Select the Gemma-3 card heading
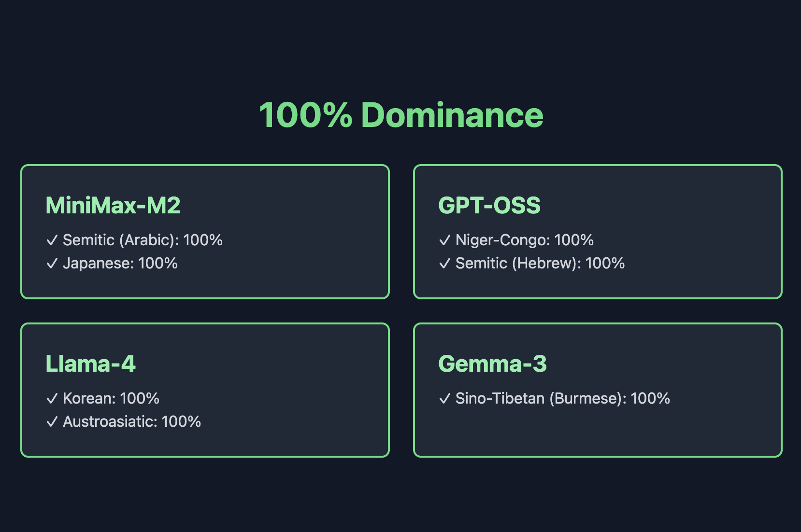Viewport: 801px width, 532px height. pos(492,364)
